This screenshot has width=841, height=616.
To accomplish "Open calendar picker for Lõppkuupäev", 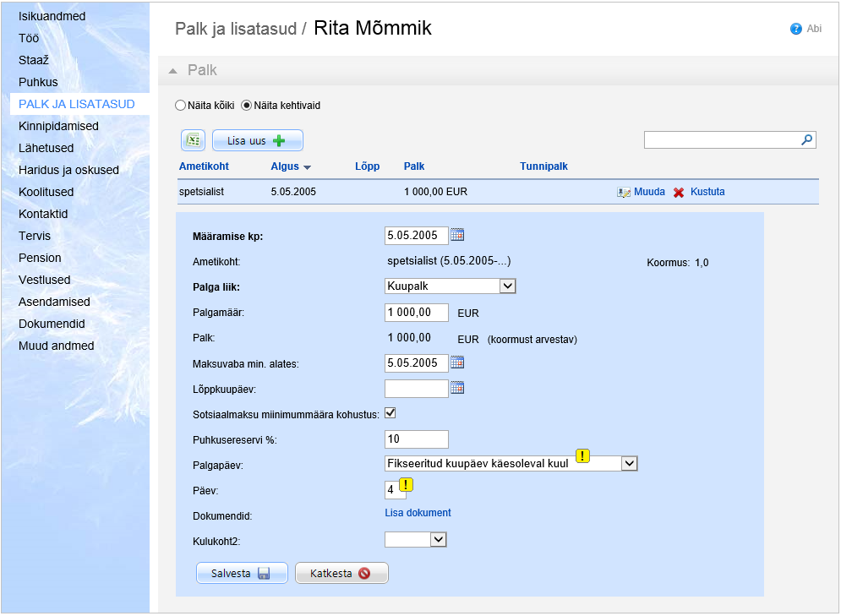I will pyautogui.click(x=457, y=388).
